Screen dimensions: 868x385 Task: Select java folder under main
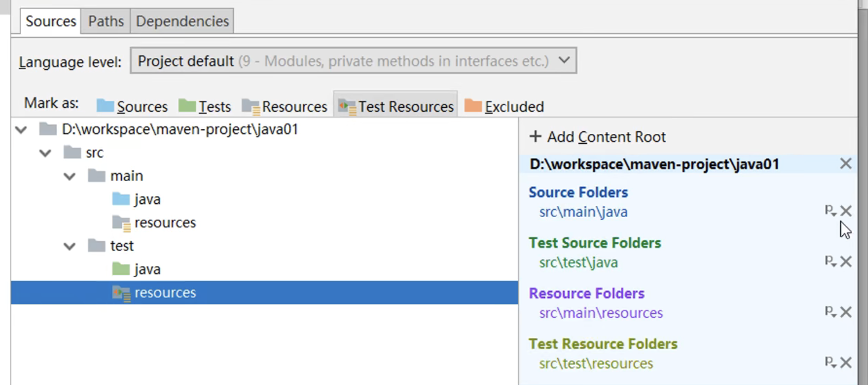click(147, 199)
